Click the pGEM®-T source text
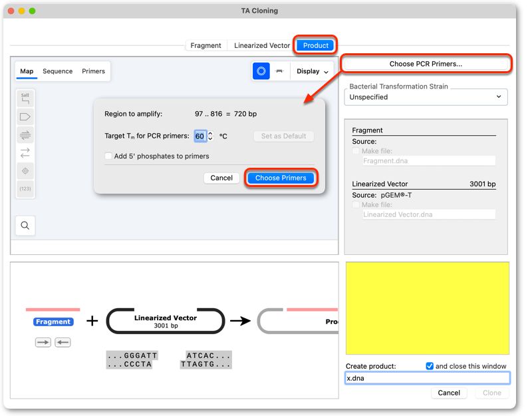This screenshot has width=532, height=416. [x=396, y=195]
